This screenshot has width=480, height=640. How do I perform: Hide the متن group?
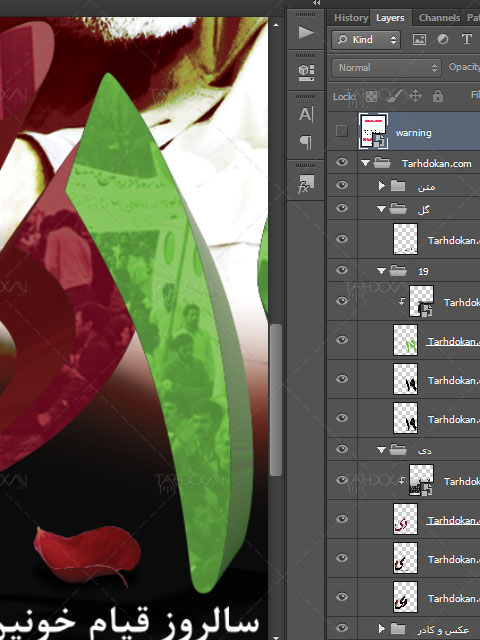pos(342,185)
